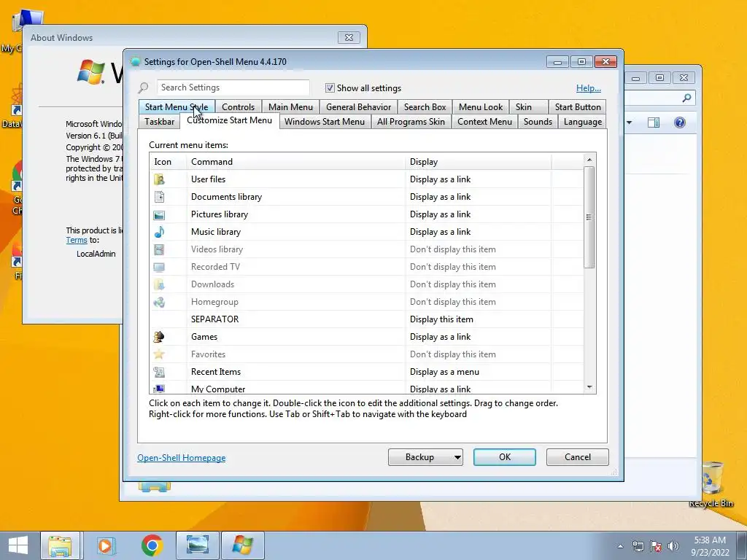Open the Backup dropdown button
The width and height of the screenshot is (747, 560).
point(425,457)
